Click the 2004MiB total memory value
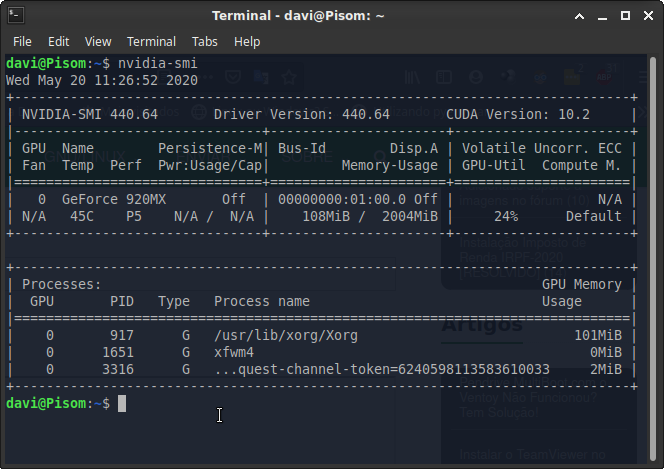Screen dimensions: 664x469 [x=410, y=216]
